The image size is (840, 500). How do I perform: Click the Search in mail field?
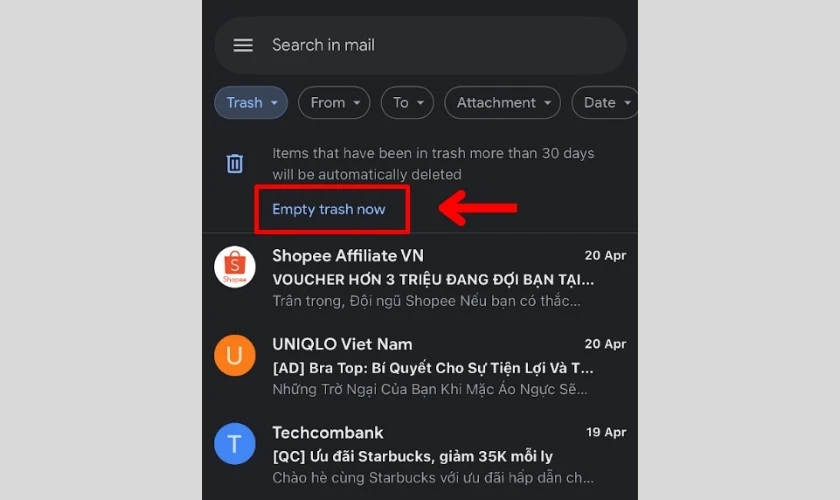tap(421, 45)
